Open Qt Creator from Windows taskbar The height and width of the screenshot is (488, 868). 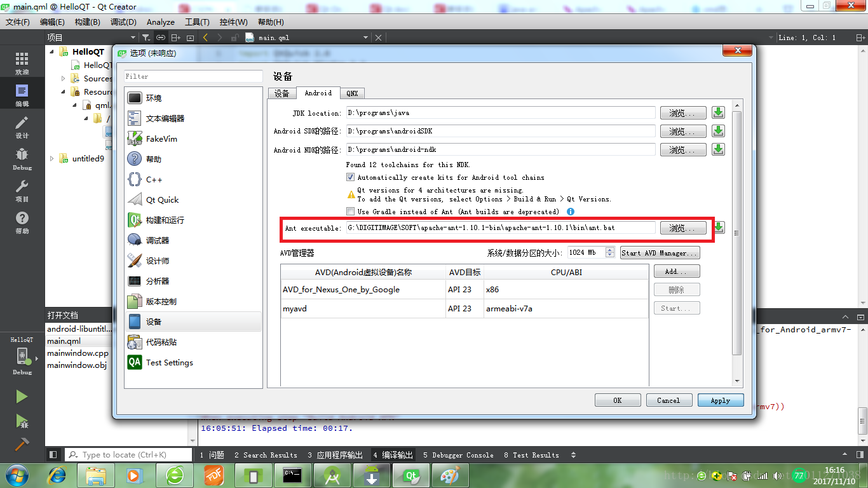coord(410,475)
